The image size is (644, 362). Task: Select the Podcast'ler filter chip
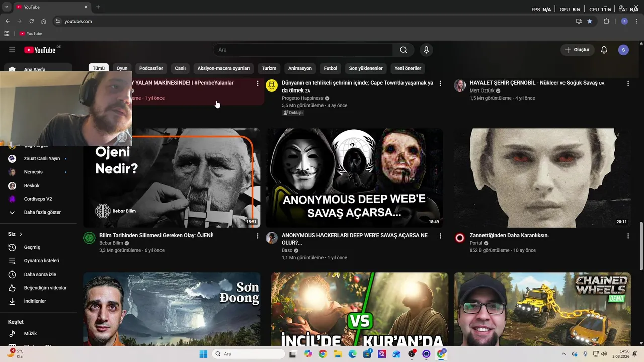pos(151,68)
